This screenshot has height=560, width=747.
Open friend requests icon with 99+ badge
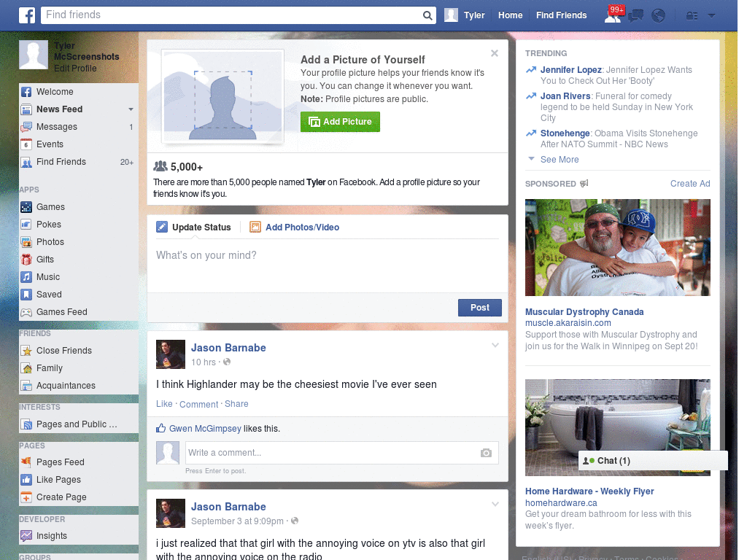point(614,15)
